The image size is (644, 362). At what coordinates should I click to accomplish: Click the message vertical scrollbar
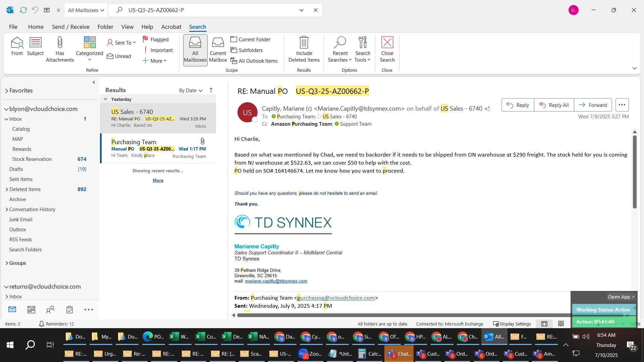click(634, 172)
